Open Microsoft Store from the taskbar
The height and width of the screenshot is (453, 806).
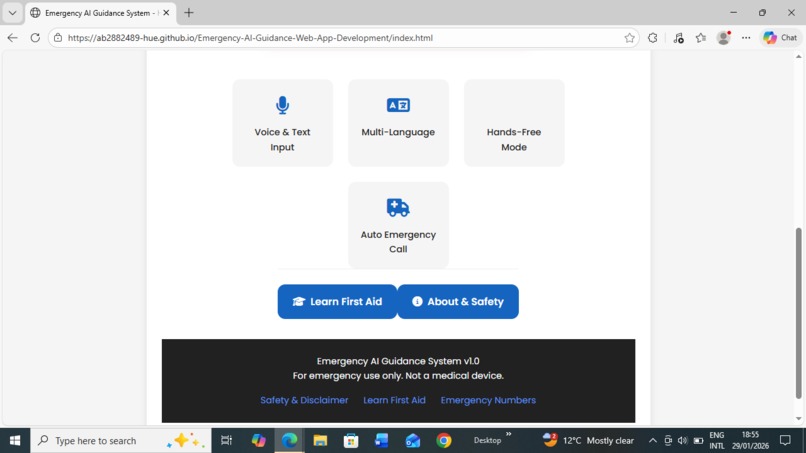coord(351,441)
